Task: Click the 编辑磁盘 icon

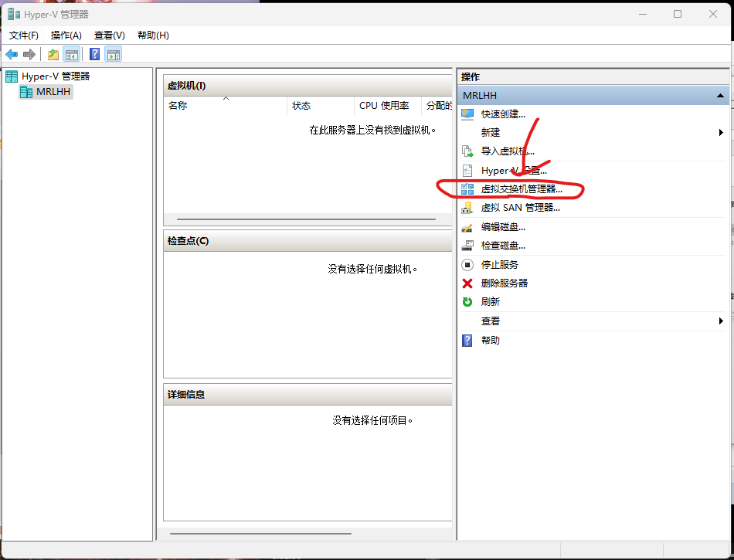Action: pos(467,227)
